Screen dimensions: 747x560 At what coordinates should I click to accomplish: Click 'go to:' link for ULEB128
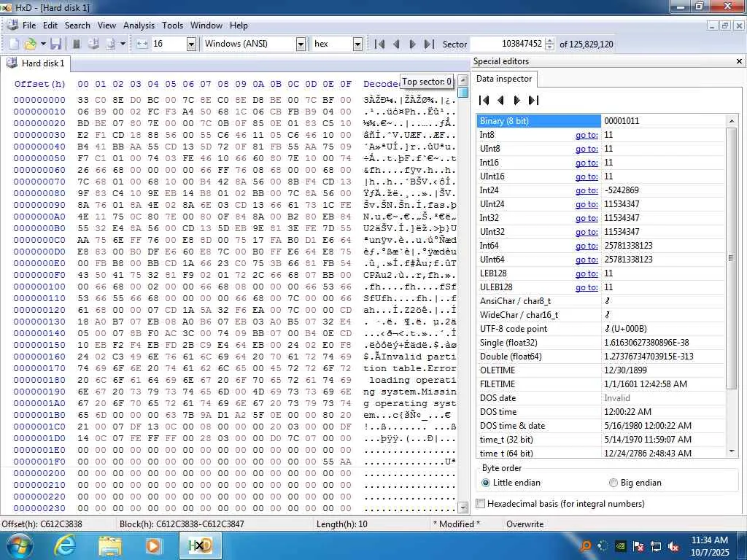coord(587,287)
